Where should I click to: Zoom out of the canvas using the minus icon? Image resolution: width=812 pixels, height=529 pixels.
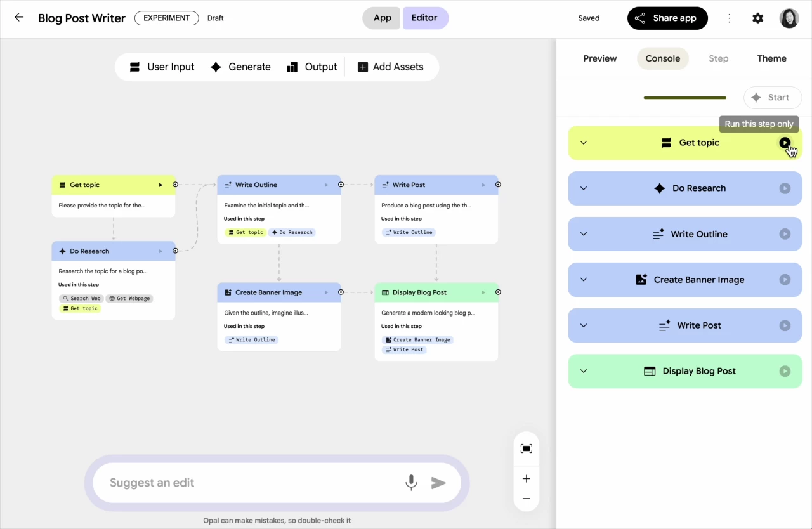click(x=526, y=499)
